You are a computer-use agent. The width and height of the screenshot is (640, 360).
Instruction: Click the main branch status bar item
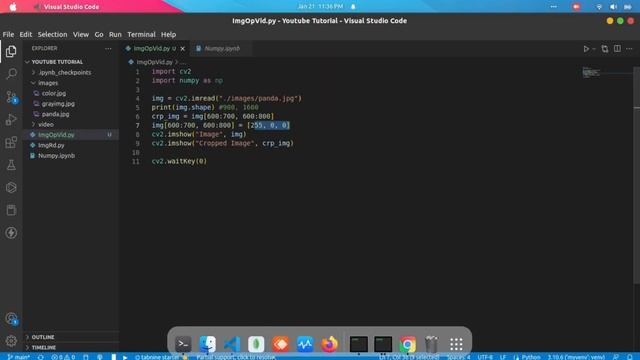point(18,357)
